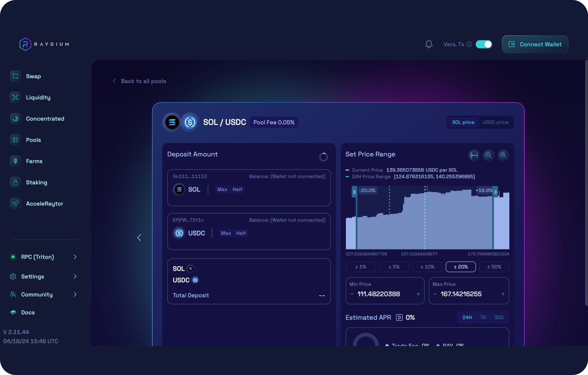Grab the -20.0% left range handle
The image size is (588, 375).
355,192
